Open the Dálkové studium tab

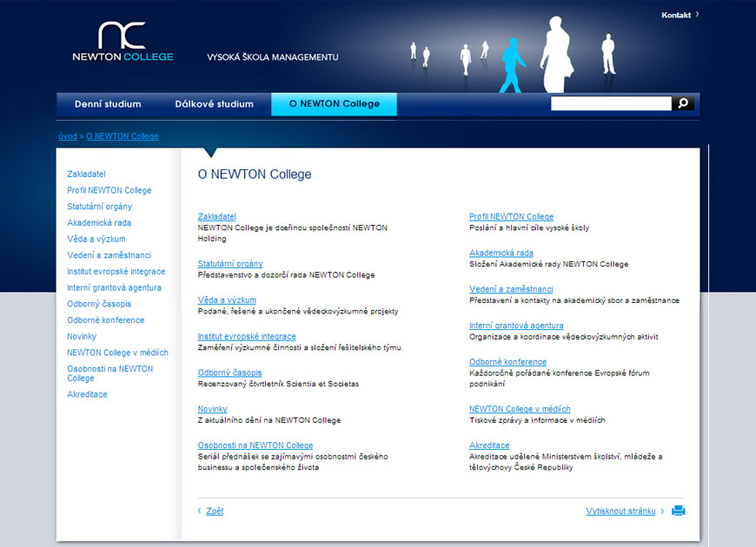click(x=214, y=104)
